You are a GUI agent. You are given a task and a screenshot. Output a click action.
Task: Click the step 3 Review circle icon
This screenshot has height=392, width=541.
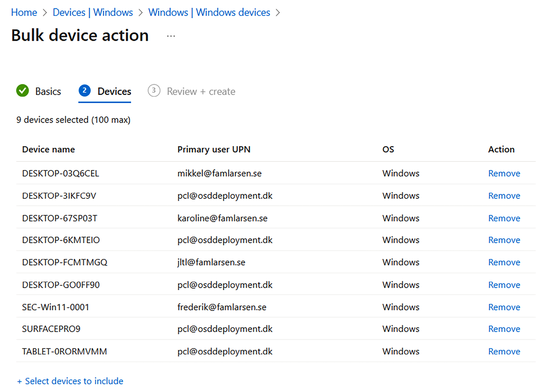click(154, 91)
